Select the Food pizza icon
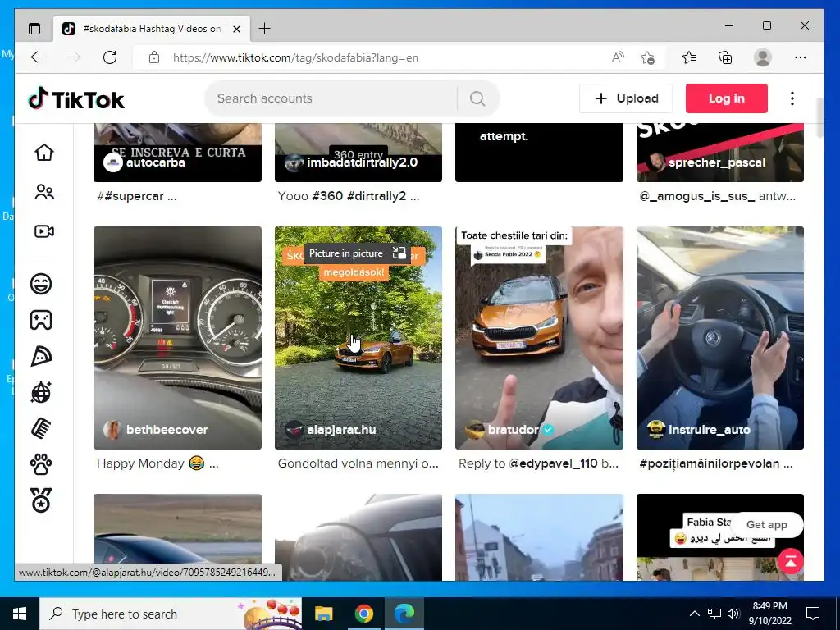The height and width of the screenshot is (630, 840). coord(41,356)
